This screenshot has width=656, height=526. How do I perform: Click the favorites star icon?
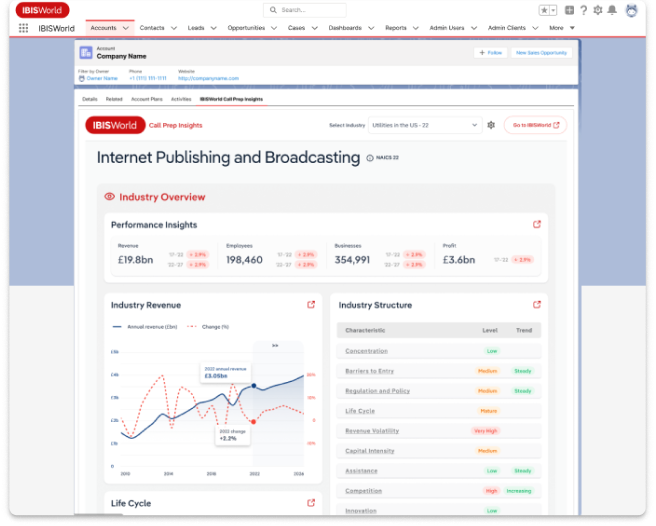coord(544,10)
